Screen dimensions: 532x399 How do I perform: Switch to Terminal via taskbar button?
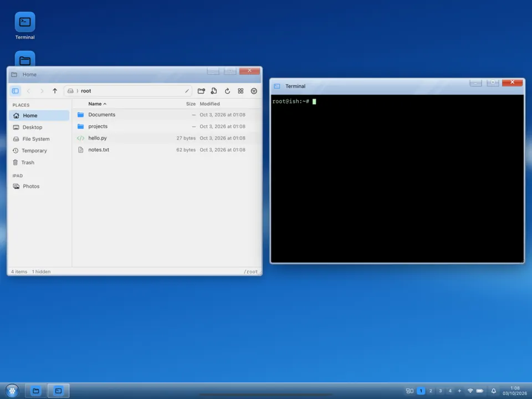[x=58, y=391]
